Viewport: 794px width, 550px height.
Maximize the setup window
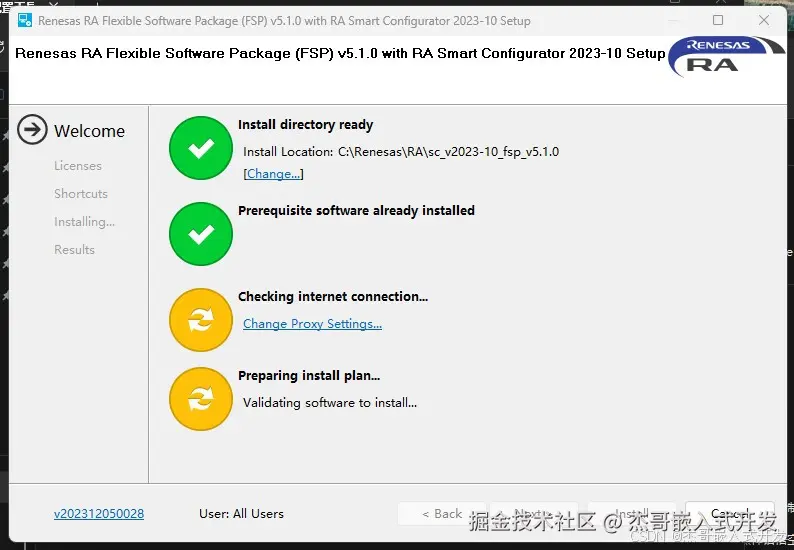(718, 20)
